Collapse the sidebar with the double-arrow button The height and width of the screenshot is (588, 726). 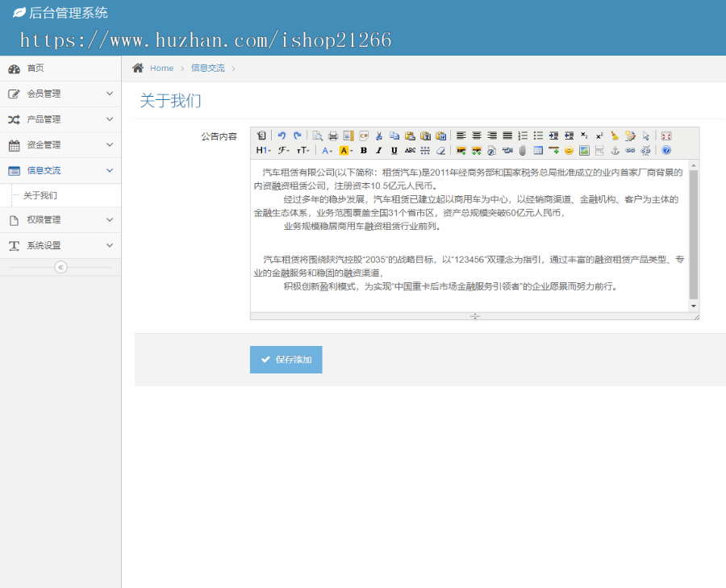click(x=60, y=268)
